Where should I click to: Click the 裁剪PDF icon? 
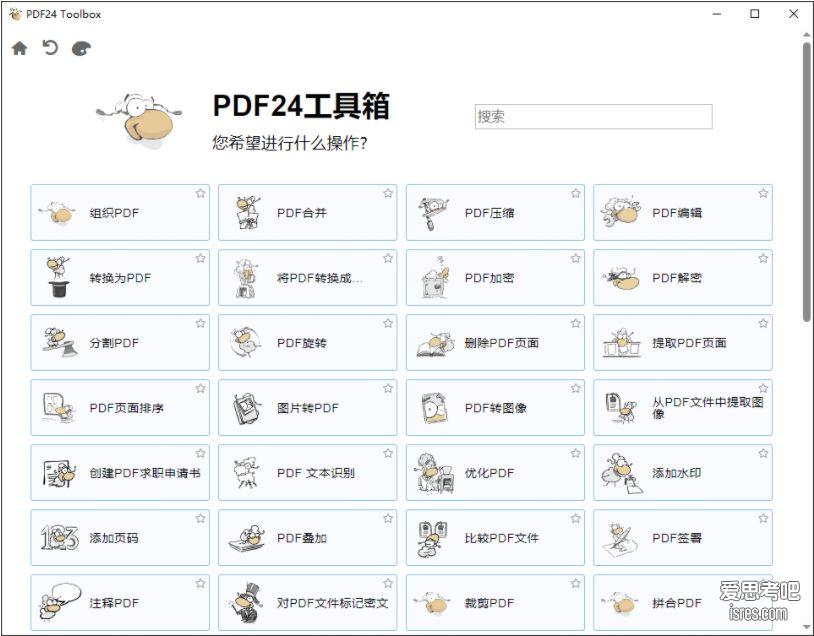click(x=432, y=603)
